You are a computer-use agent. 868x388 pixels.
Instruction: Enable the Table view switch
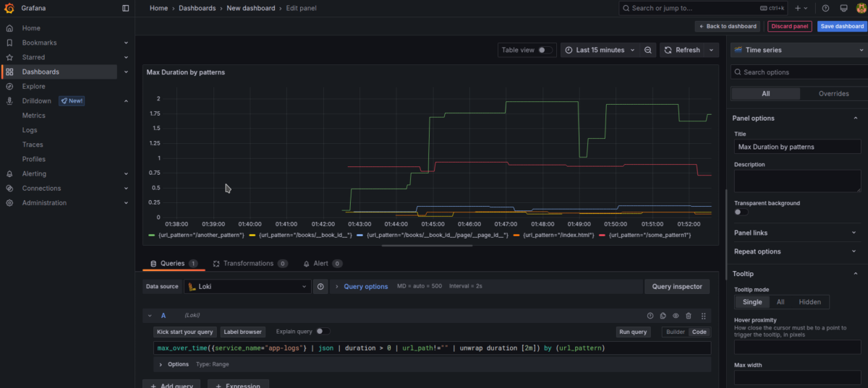[x=546, y=50]
